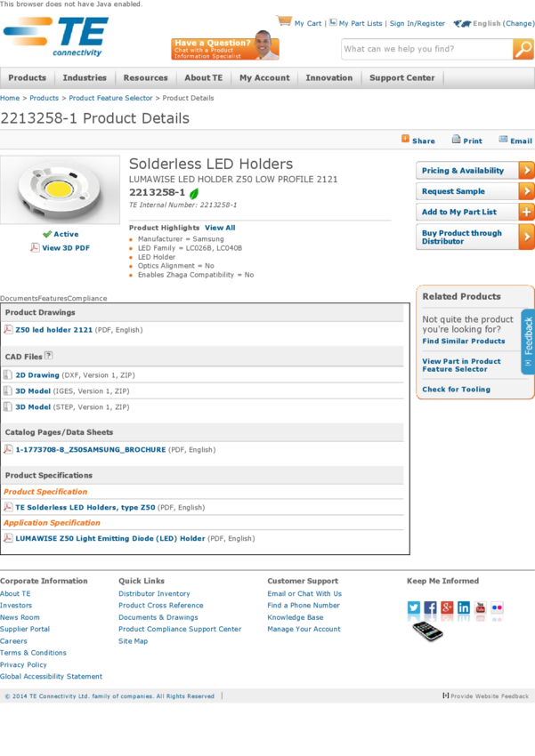Click the file icon beside 3D Model IGES

[x=8, y=390]
